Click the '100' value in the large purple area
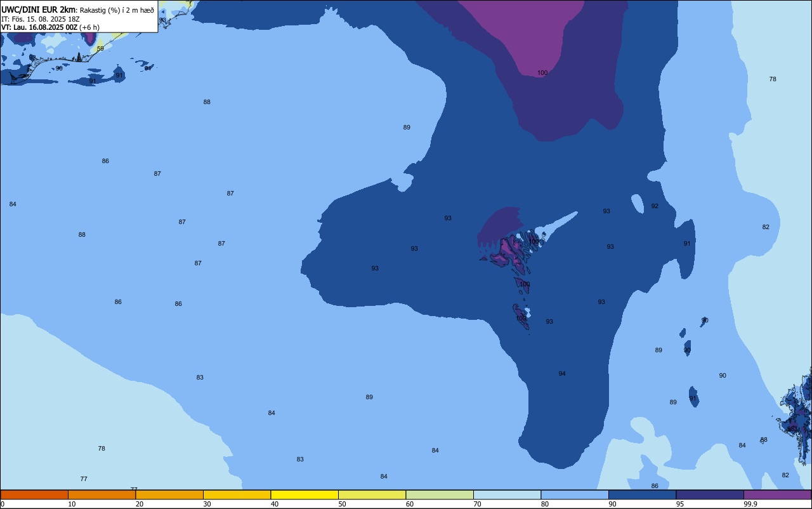Image resolution: width=812 pixels, height=509 pixels. click(542, 73)
